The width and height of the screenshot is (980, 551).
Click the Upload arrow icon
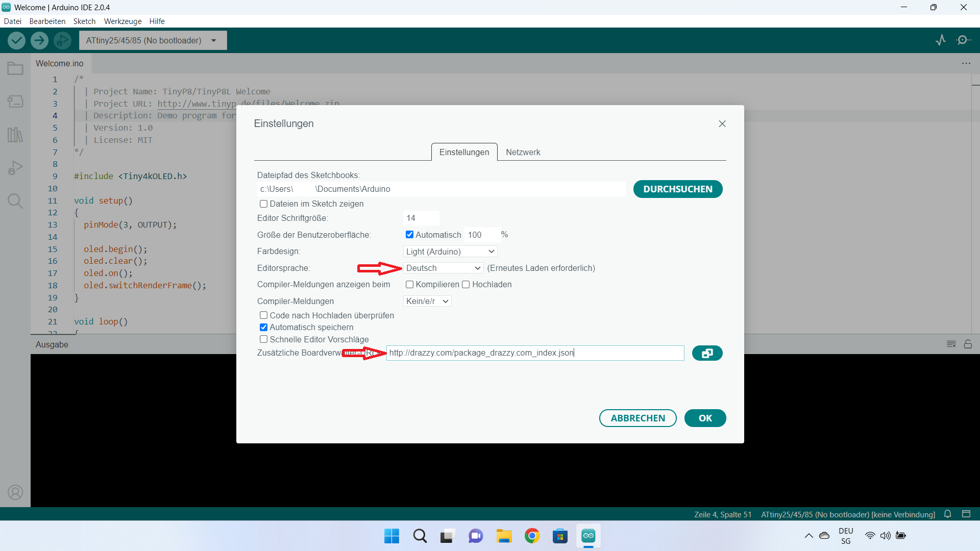coord(39,40)
